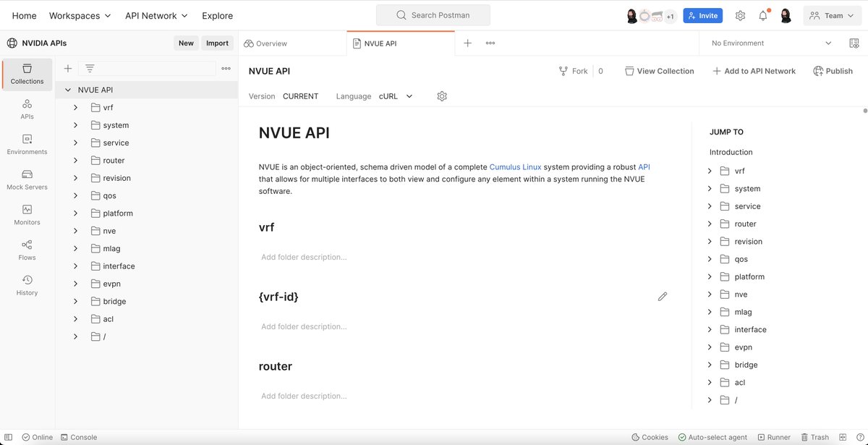
Task: Click Add to API Network
Action: [x=754, y=71]
